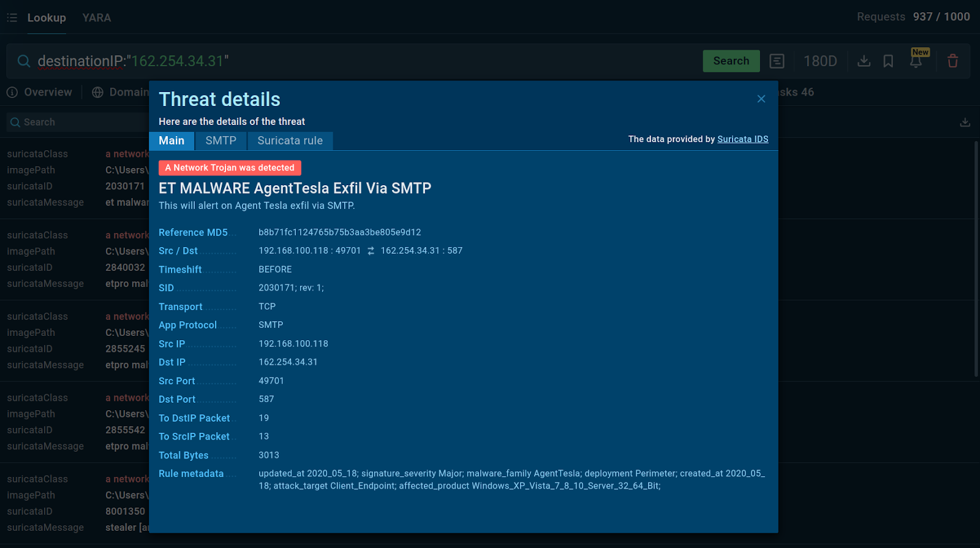Screen dimensions: 980x548
Task: Switch to the YARA tab
Action: click(97, 18)
